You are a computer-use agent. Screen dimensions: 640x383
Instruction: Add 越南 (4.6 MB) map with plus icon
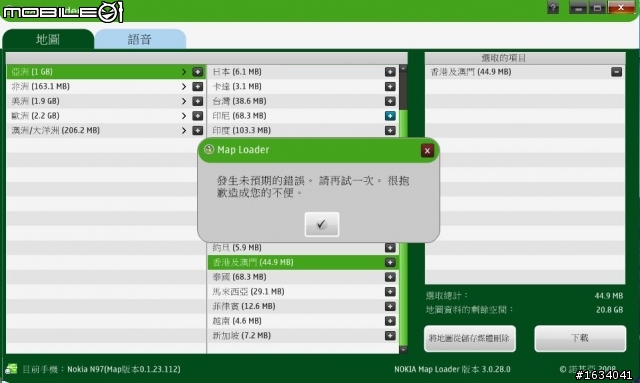(390, 321)
